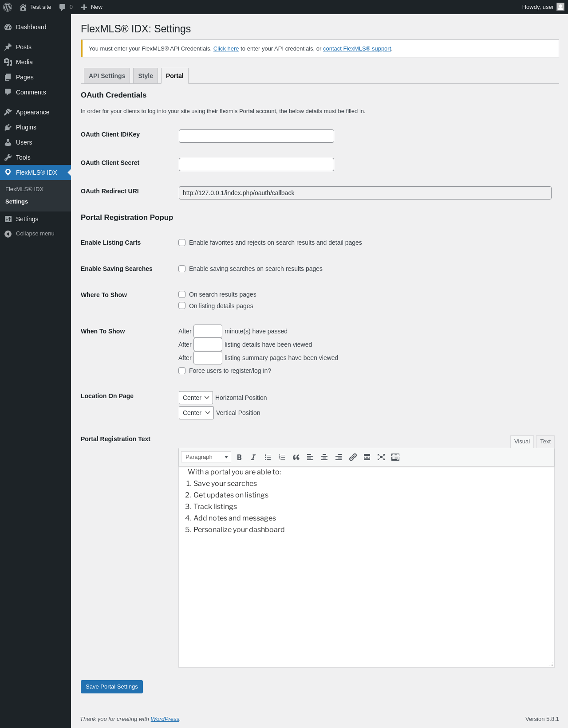This screenshot has width=568, height=728.
Task: Open the Media library menu
Action: point(35,62)
